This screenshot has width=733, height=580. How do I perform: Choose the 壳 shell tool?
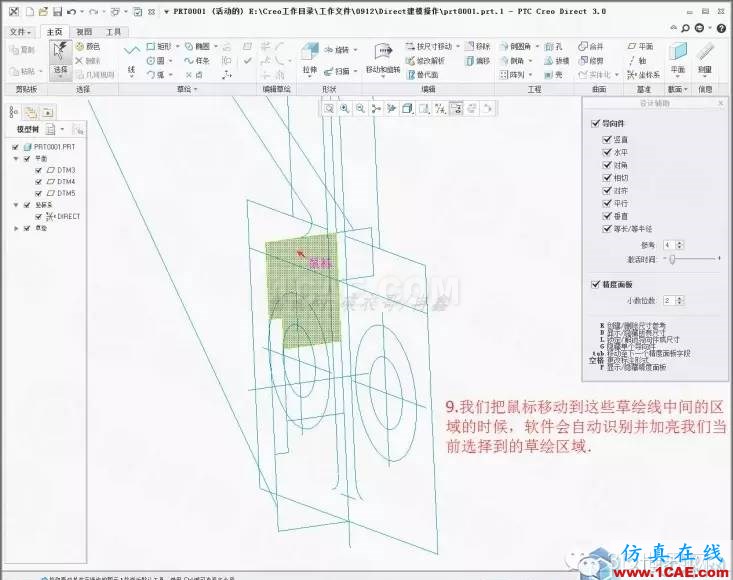(553, 75)
